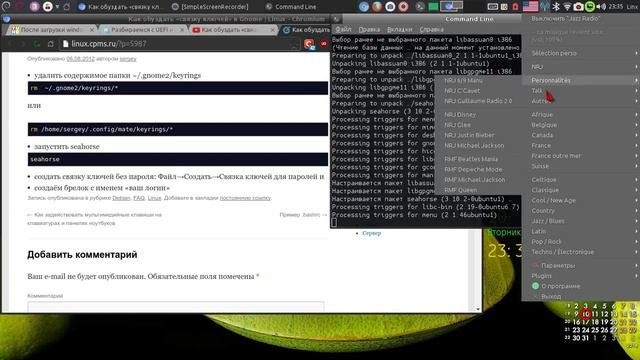Open the terminal launcher in the panel
Image resolution: width=640 pixels, height=360 pixels.
419,7
